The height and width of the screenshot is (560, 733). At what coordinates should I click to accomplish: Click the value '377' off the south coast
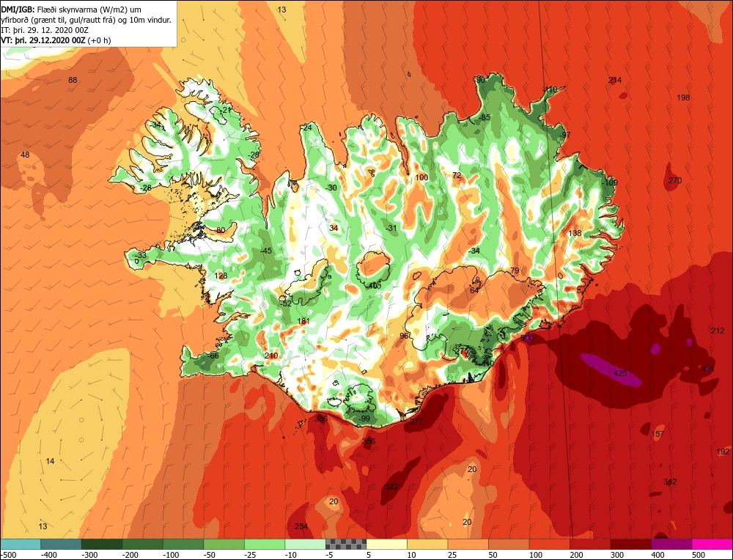point(416,421)
